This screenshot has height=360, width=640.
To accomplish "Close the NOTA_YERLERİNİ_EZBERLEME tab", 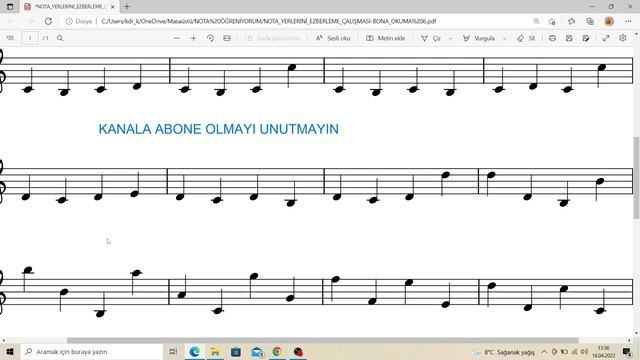I will point(113,7).
